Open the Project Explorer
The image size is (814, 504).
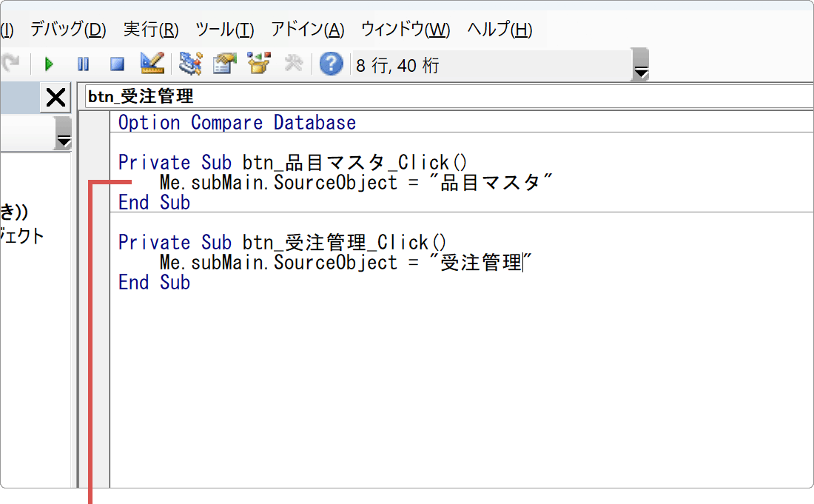(190, 64)
